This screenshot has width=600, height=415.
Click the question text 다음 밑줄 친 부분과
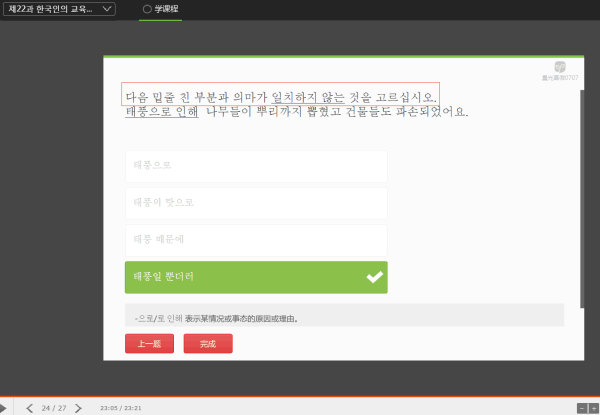coord(177,97)
